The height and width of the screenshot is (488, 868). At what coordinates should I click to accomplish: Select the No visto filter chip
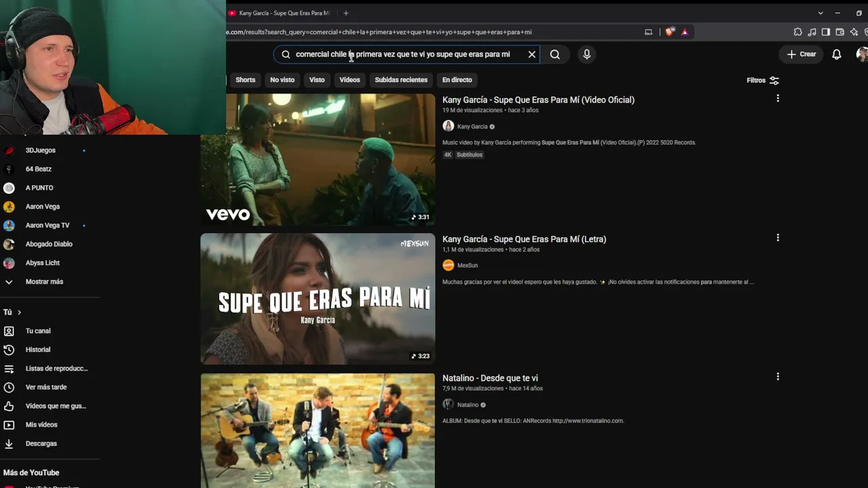282,80
